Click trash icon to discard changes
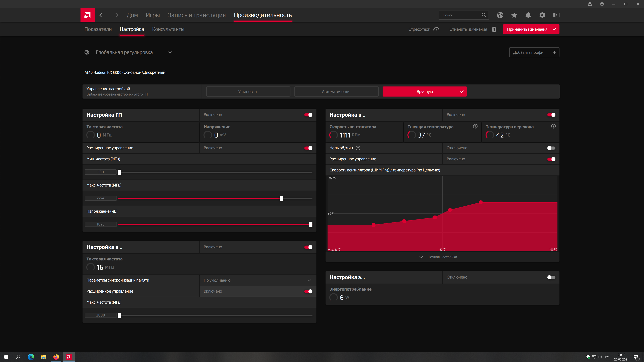Image resolution: width=644 pixels, height=362 pixels. coord(494,29)
